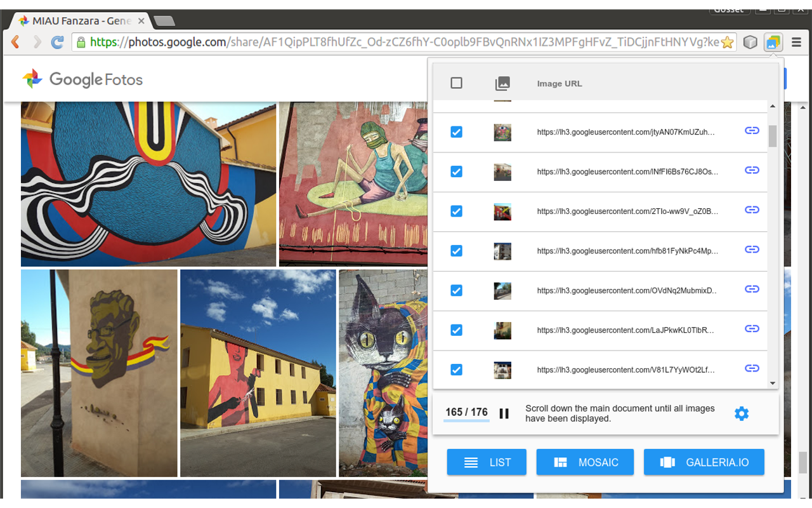
Task: Click the Google Fotos logo
Action: tap(82, 79)
